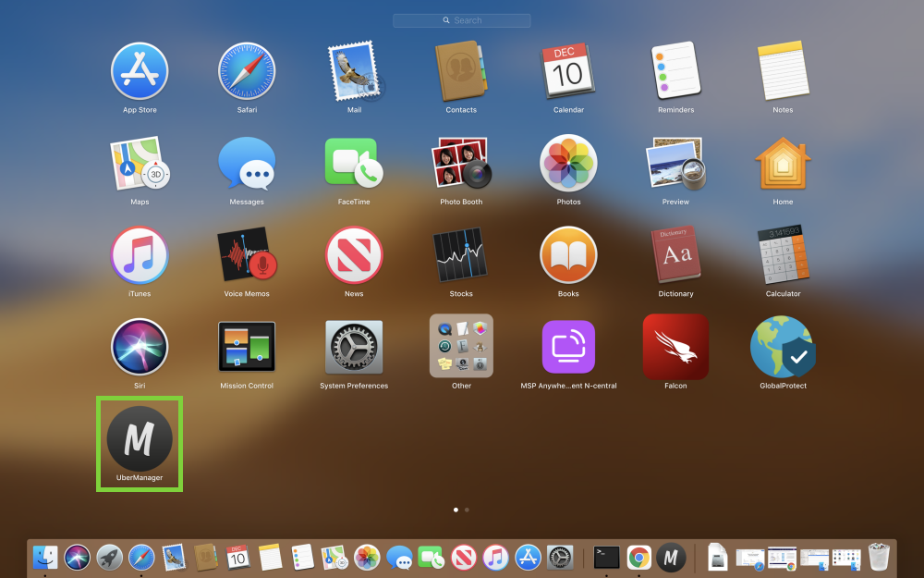Open FaceTime from Launchpad
Viewport: 924px width, 578px height.
354,164
